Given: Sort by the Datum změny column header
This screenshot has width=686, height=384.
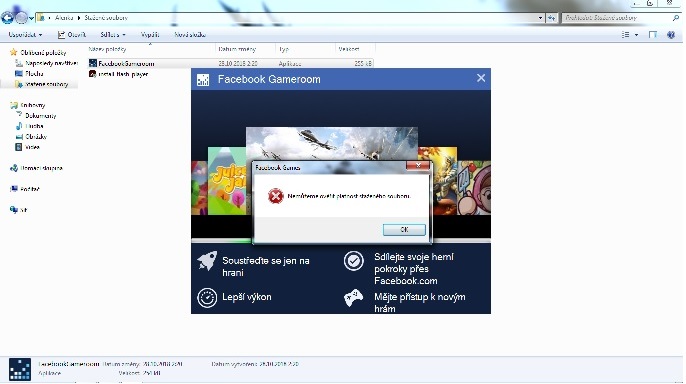Looking at the screenshot, I should [245, 49].
